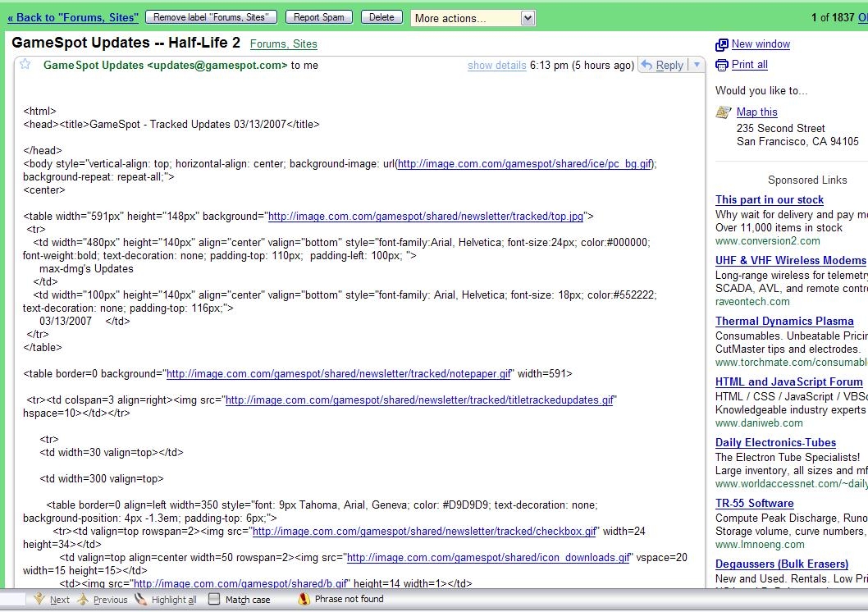Click the Reply arrow icon
The height and width of the screenshot is (612, 868).
(646, 65)
